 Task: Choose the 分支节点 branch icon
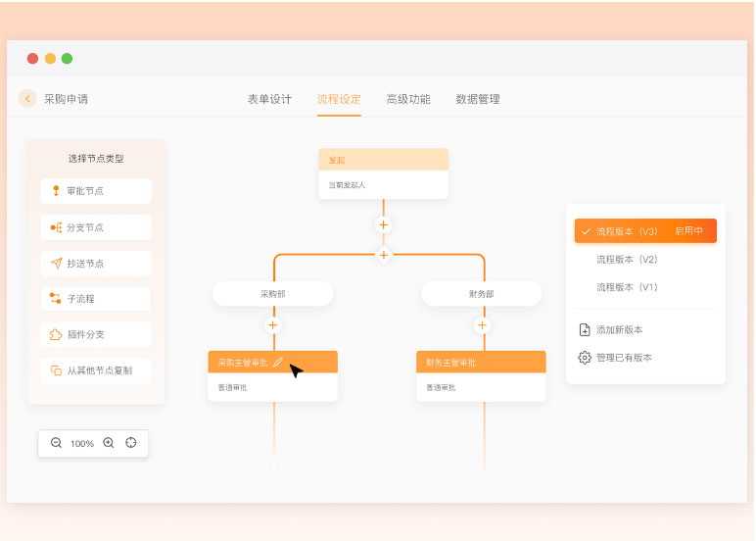(56, 227)
